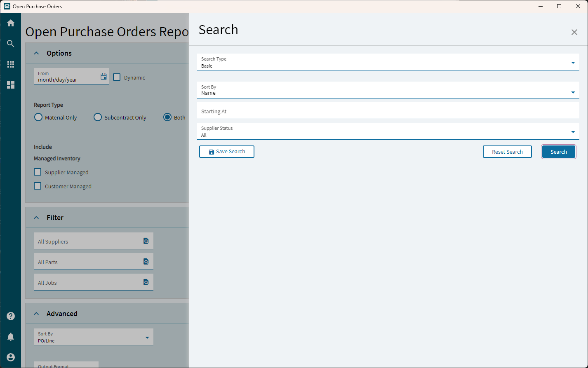This screenshot has width=588, height=368.
Task: Click the Managed Inventory label
Action: (x=57, y=159)
